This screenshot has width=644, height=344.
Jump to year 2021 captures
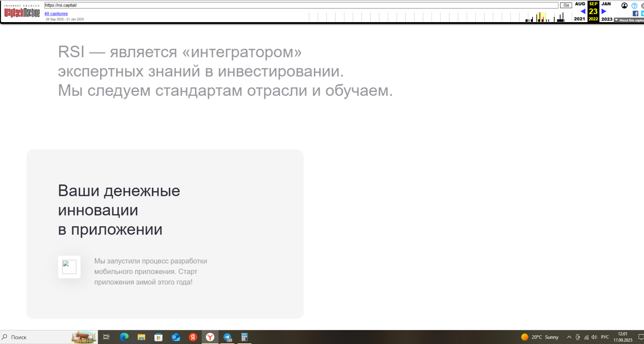(580, 19)
